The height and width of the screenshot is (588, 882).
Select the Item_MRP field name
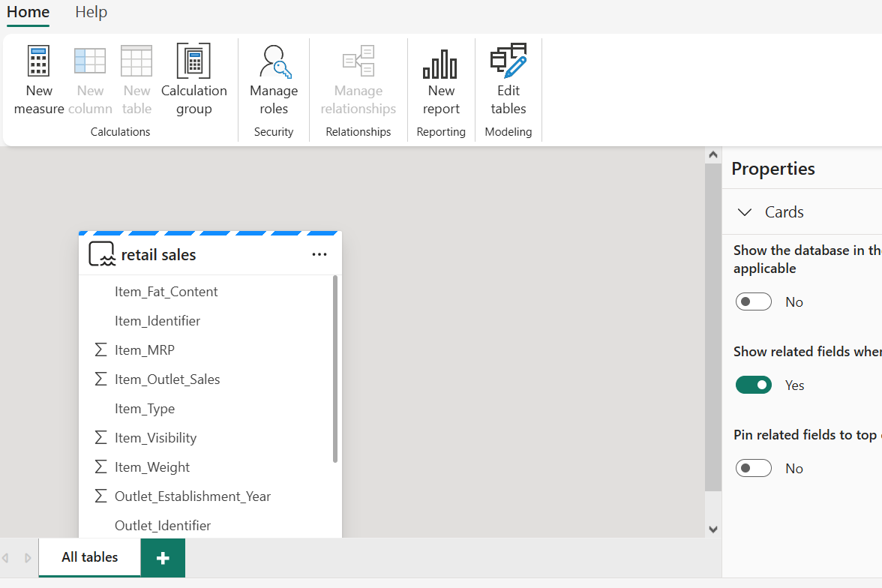(x=145, y=350)
